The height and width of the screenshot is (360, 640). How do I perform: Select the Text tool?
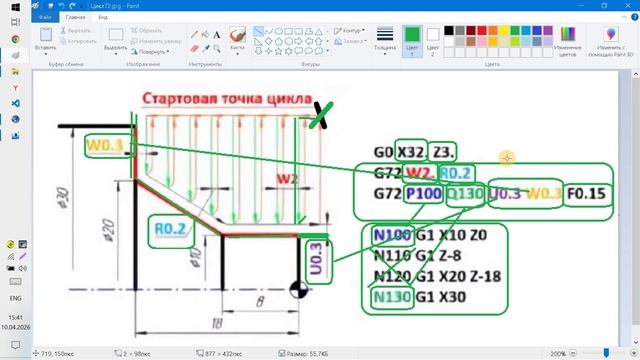pyautogui.click(x=217, y=35)
